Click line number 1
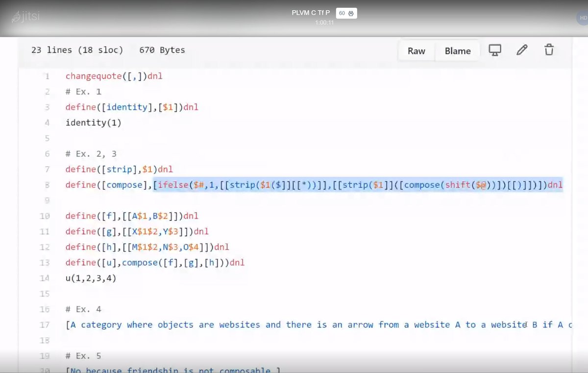Image resolution: width=588 pixels, height=373 pixels. [48, 76]
